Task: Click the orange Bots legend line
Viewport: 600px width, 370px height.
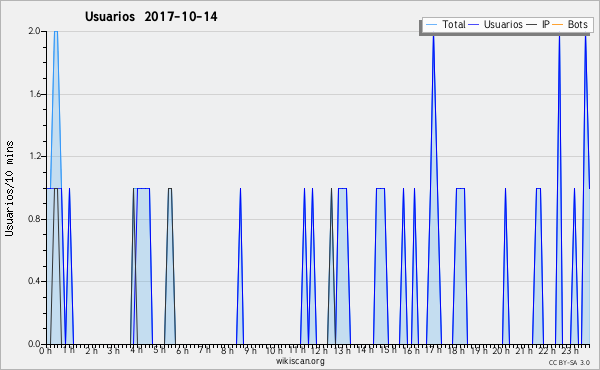Action: point(558,25)
